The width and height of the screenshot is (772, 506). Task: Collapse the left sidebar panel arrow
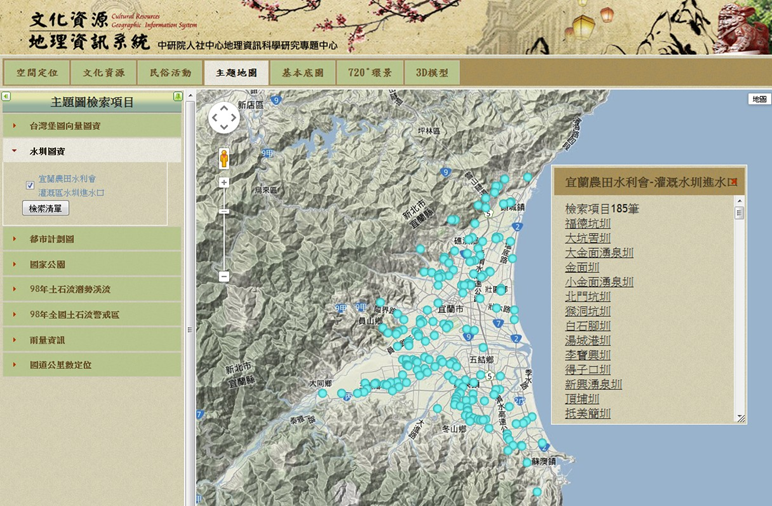pos(6,97)
